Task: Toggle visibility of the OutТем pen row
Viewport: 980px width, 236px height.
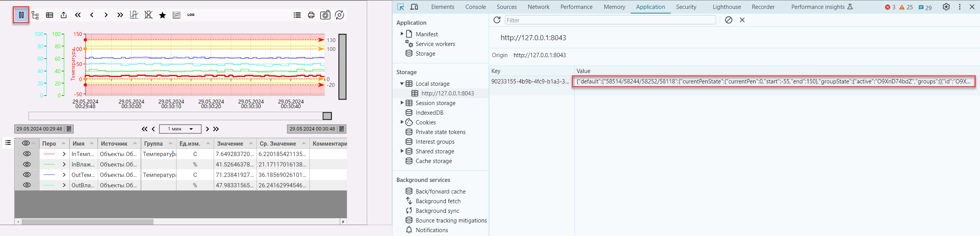Action: [27, 175]
